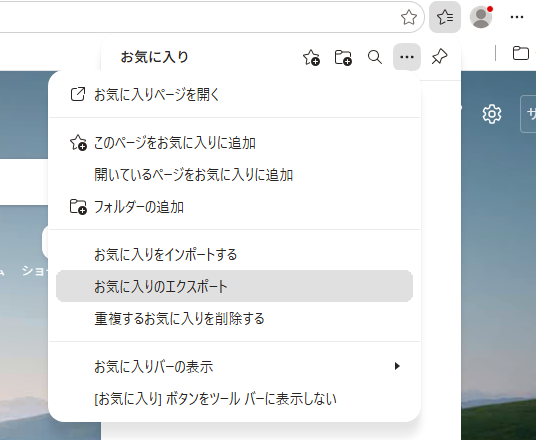Click the more options ellipsis in お気に入り panel

point(407,57)
